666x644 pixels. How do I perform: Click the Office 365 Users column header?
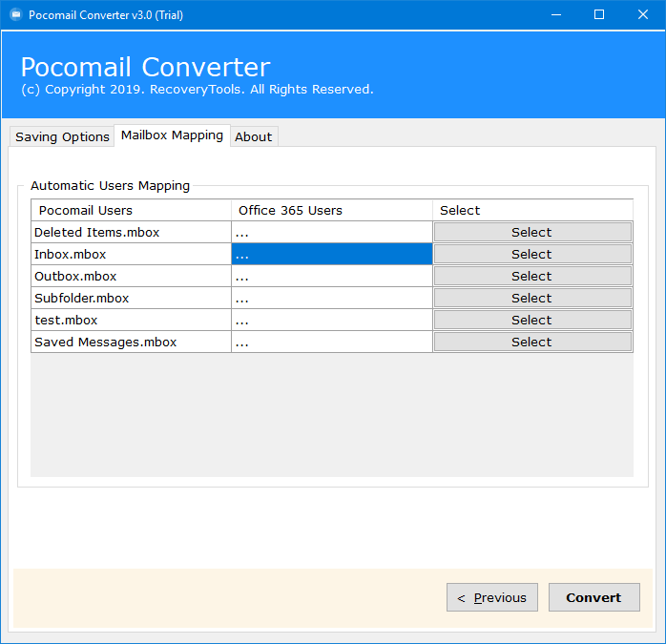pos(332,210)
